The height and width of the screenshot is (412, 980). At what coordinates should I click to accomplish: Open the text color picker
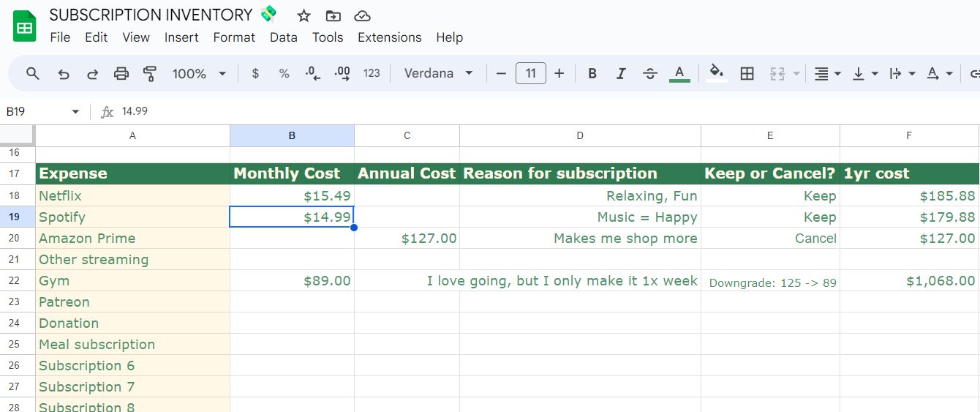click(x=679, y=73)
